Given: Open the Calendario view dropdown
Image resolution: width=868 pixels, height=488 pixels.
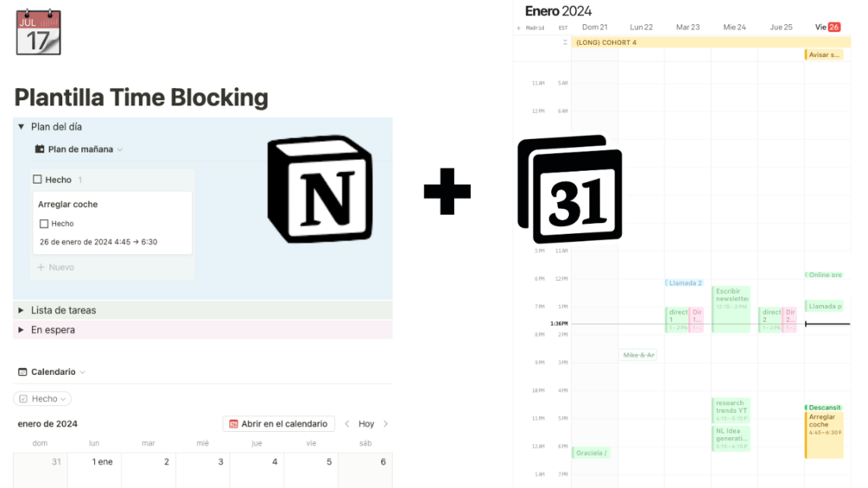Looking at the screenshot, I should 83,372.
